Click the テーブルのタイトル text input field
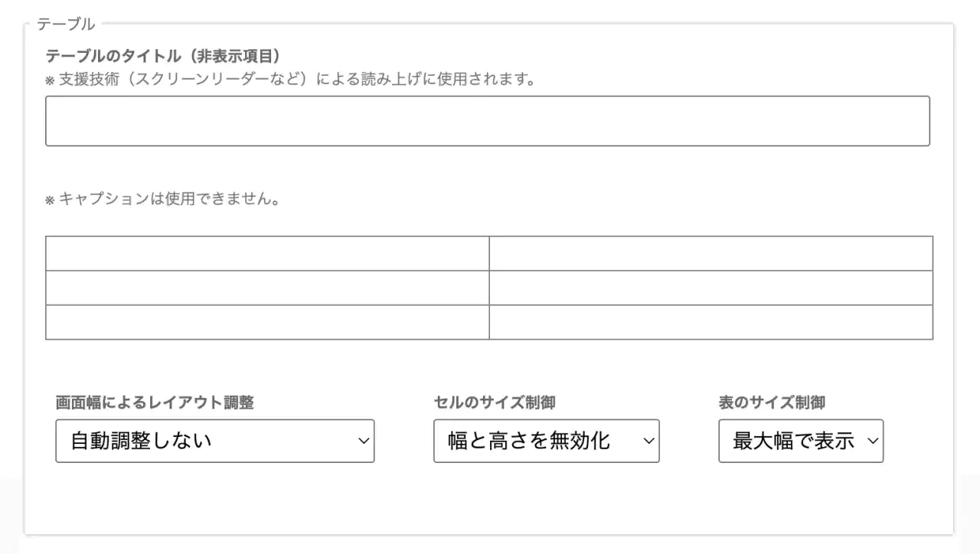Viewport: 980px width, 554px height. coord(487,121)
